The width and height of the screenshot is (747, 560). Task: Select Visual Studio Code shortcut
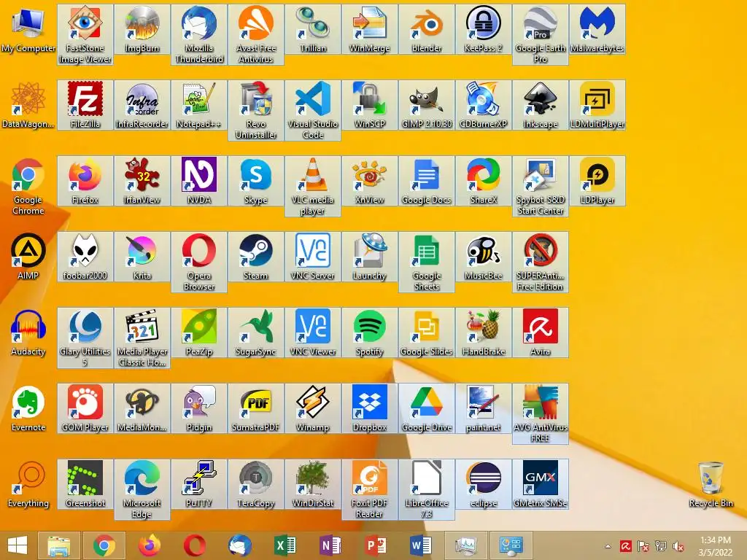[x=313, y=110]
